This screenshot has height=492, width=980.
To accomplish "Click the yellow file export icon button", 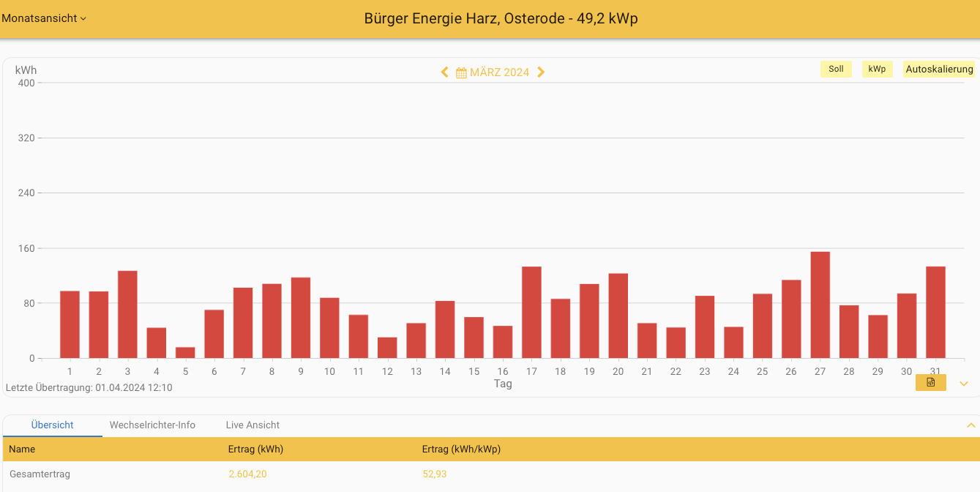I will (x=930, y=382).
